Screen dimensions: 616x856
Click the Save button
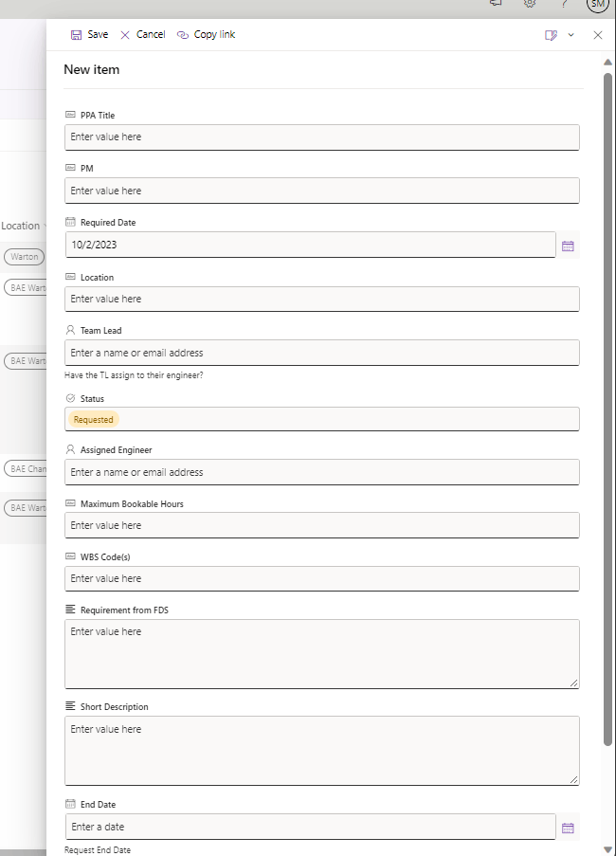(89, 35)
